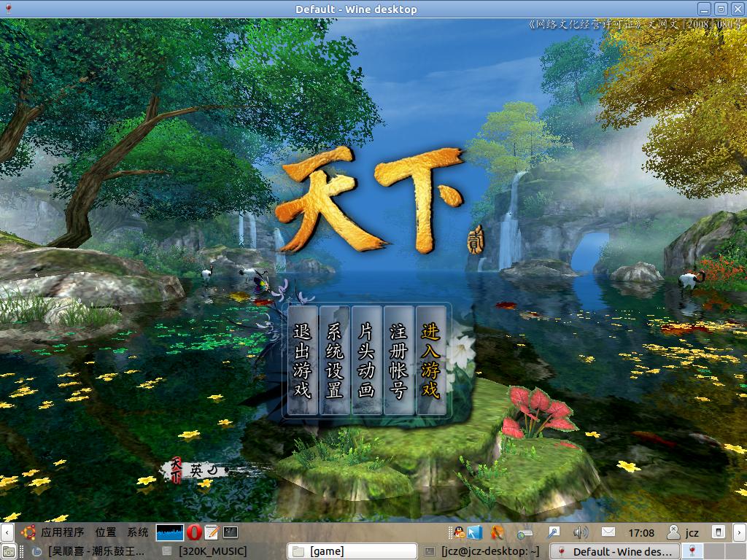Open the 应用程序 (Applications) panel menu
Image resolution: width=747 pixels, height=560 pixels.
[63, 532]
